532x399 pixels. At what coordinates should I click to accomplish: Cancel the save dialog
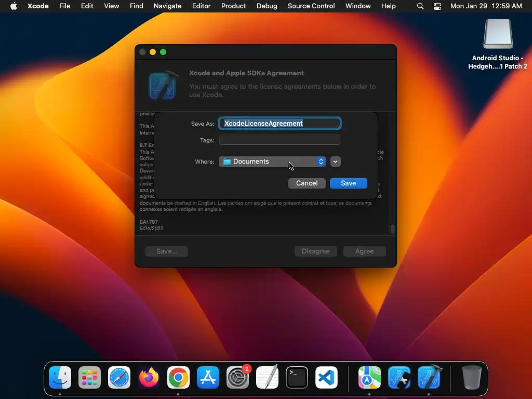coord(307,183)
